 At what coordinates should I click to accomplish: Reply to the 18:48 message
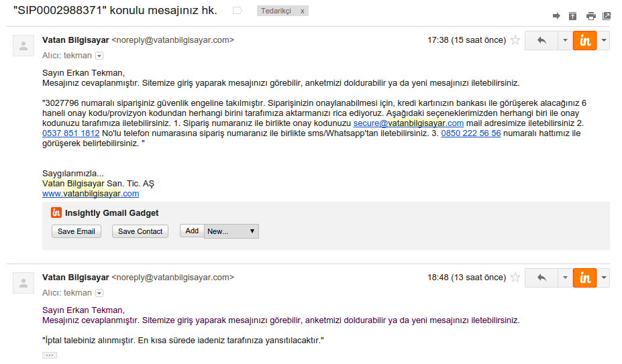pyautogui.click(x=541, y=278)
